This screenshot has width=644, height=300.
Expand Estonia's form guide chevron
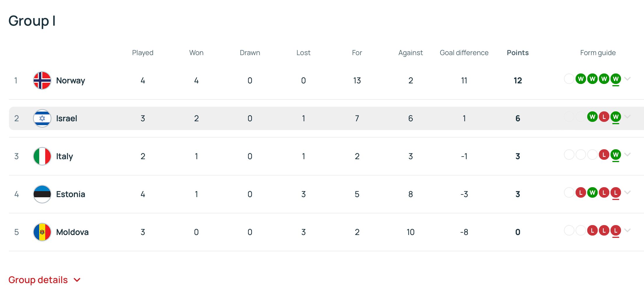[628, 192]
